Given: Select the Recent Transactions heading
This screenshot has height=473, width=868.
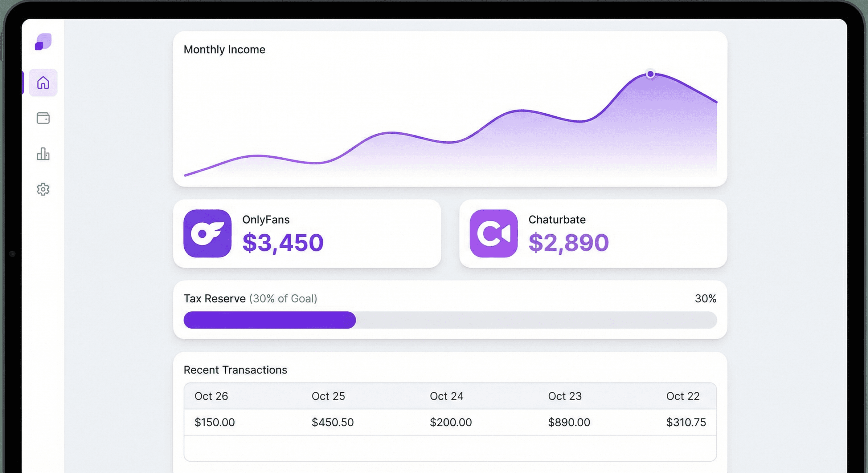Looking at the screenshot, I should click(235, 370).
